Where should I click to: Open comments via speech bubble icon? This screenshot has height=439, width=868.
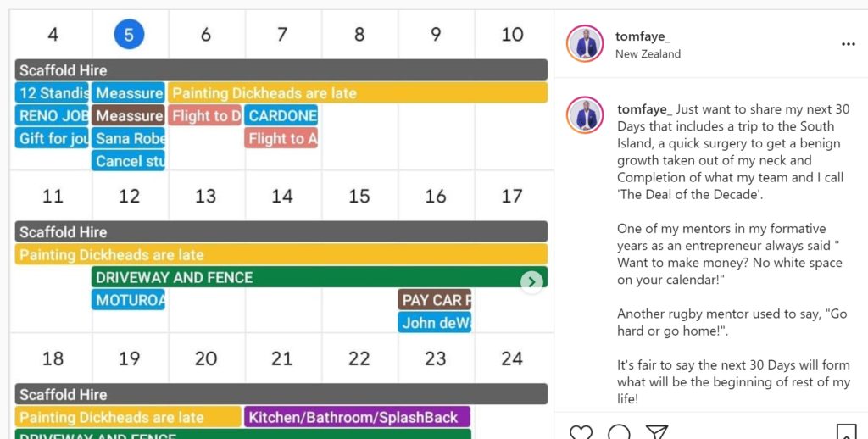point(618,432)
